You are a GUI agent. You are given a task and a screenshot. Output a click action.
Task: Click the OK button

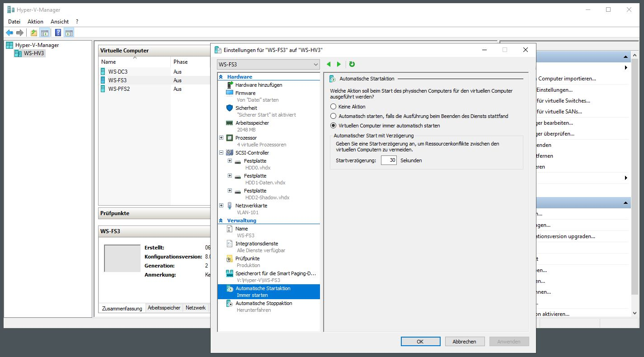420,342
